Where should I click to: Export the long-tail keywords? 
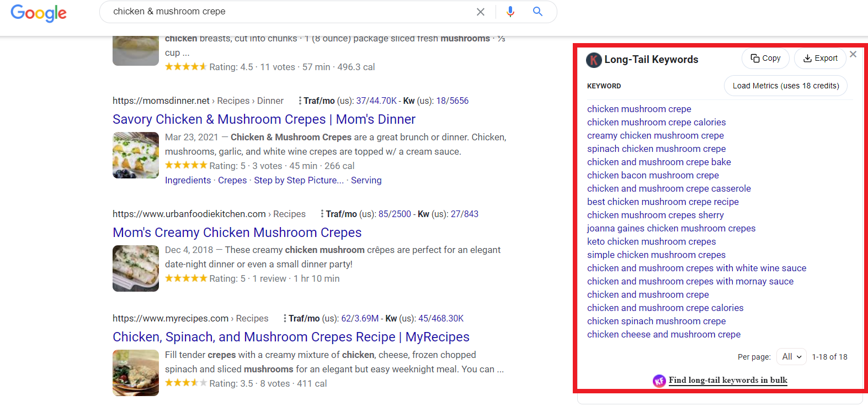pos(820,58)
